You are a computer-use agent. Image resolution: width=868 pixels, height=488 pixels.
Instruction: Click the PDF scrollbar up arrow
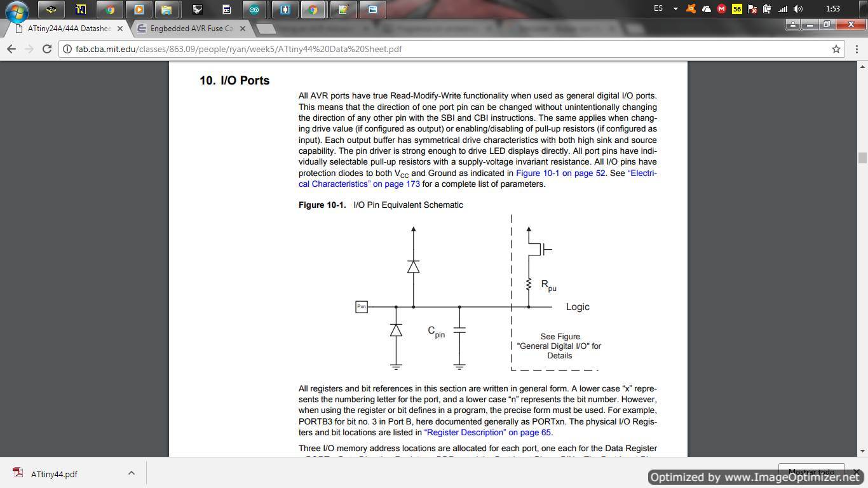click(862, 66)
